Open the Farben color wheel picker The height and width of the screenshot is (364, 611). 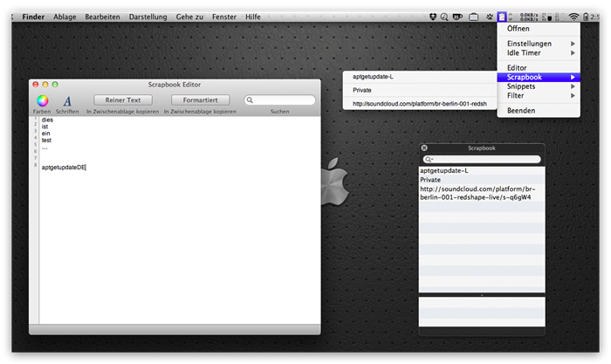pyautogui.click(x=43, y=100)
